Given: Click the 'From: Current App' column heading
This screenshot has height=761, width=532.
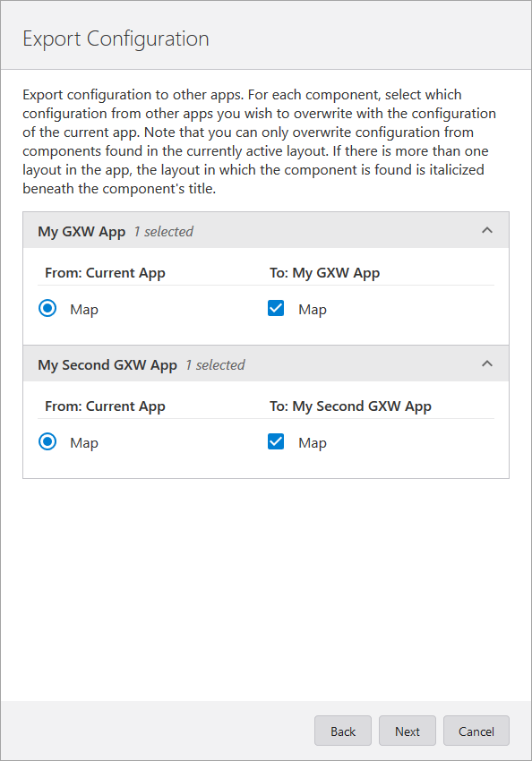Looking at the screenshot, I should tap(105, 272).
